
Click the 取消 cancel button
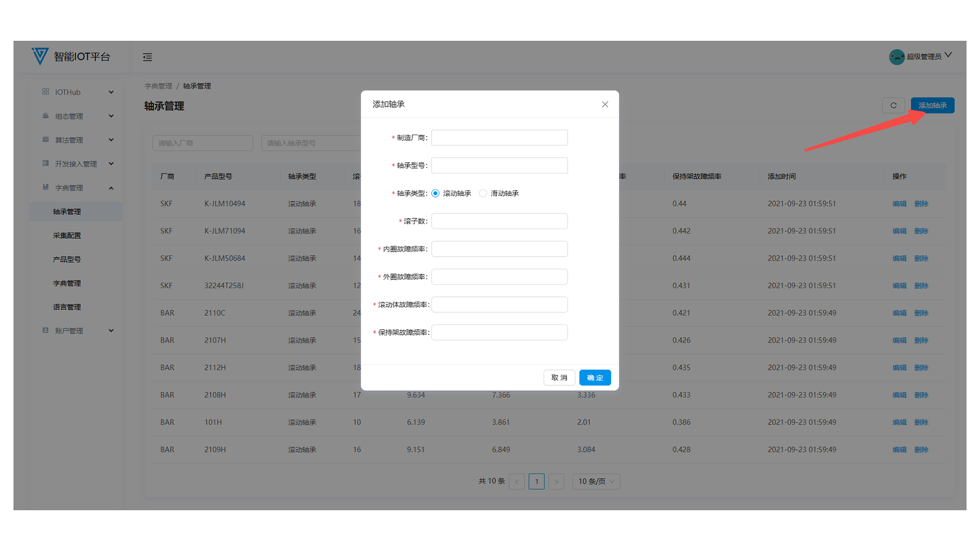(559, 378)
